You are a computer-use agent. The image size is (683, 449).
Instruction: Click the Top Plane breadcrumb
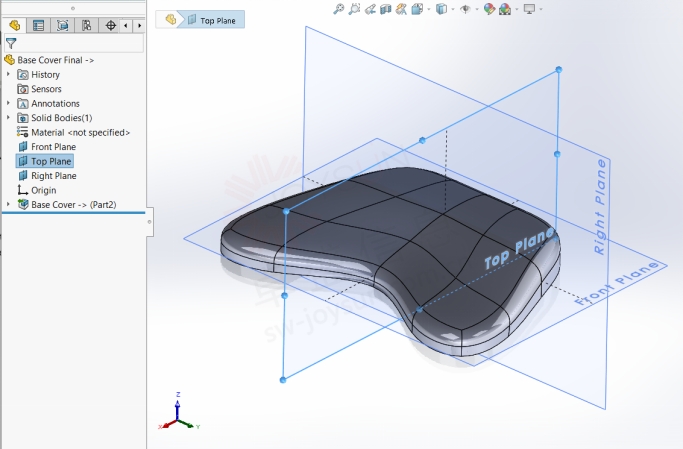(x=212, y=20)
